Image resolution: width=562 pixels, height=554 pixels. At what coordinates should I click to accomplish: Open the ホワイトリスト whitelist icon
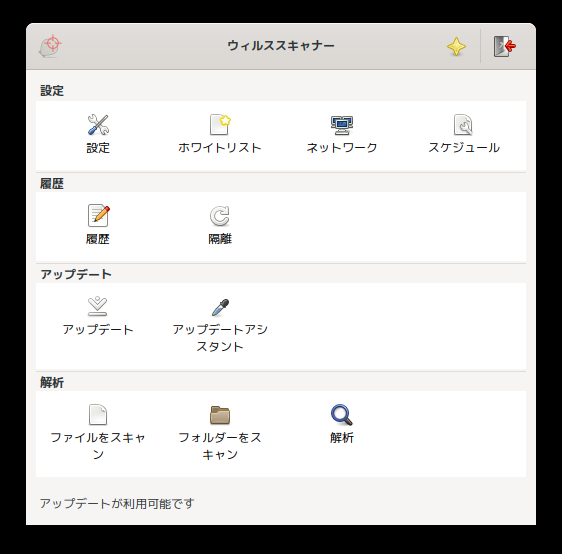coord(220,125)
